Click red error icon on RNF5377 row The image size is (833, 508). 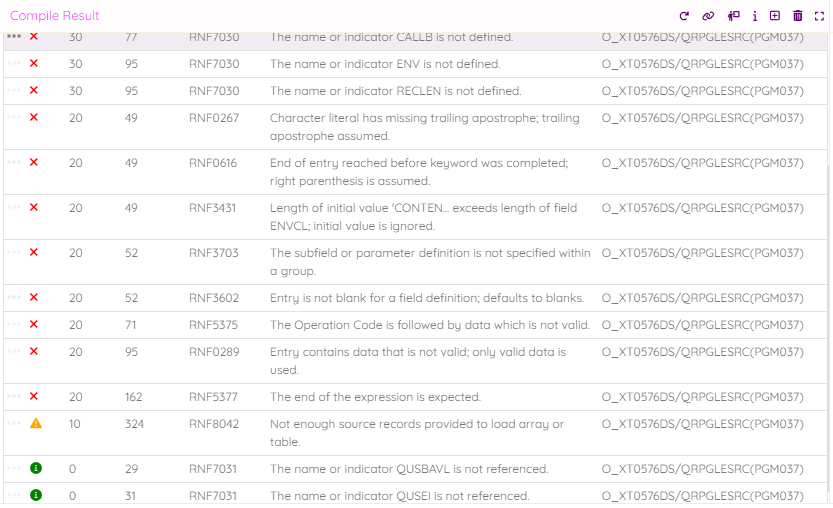pos(34,397)
